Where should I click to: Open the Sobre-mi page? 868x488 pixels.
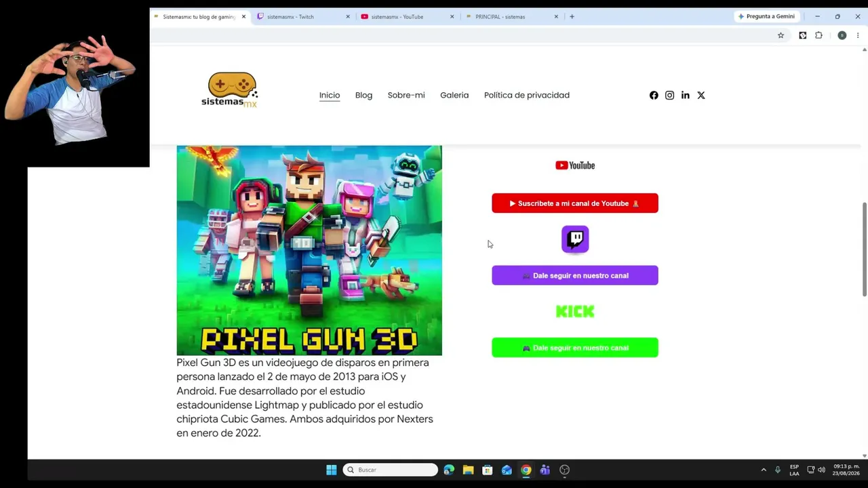pos(406,95)
